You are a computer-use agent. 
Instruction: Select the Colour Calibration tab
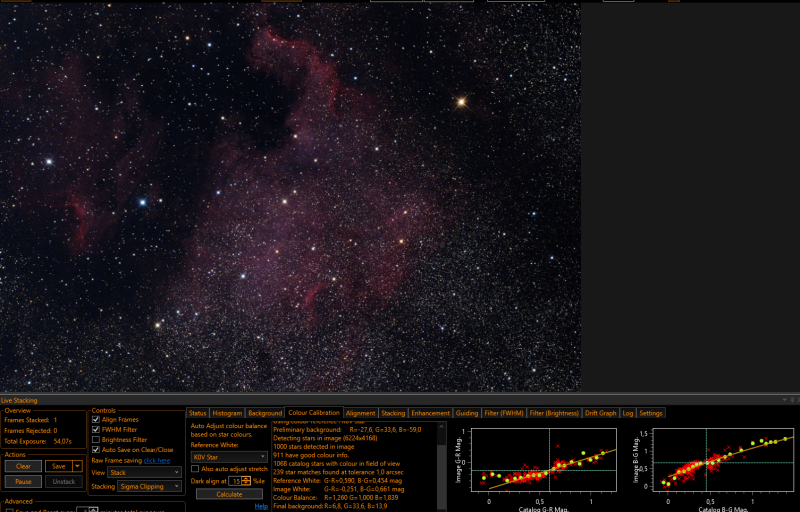tap(314, 413)
